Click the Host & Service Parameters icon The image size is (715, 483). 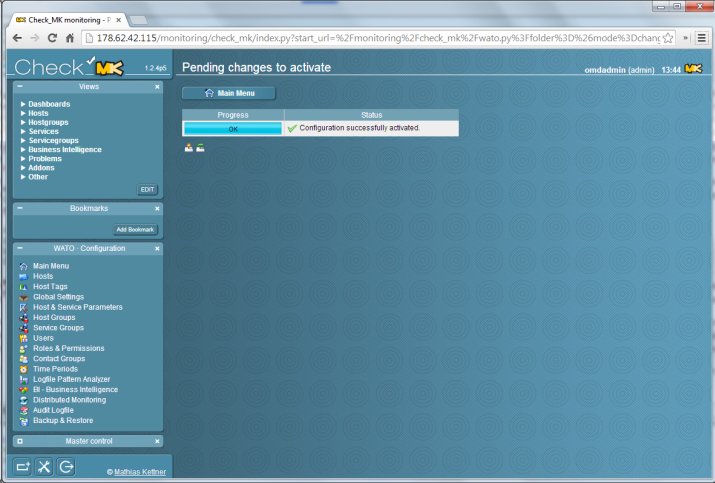24,307
